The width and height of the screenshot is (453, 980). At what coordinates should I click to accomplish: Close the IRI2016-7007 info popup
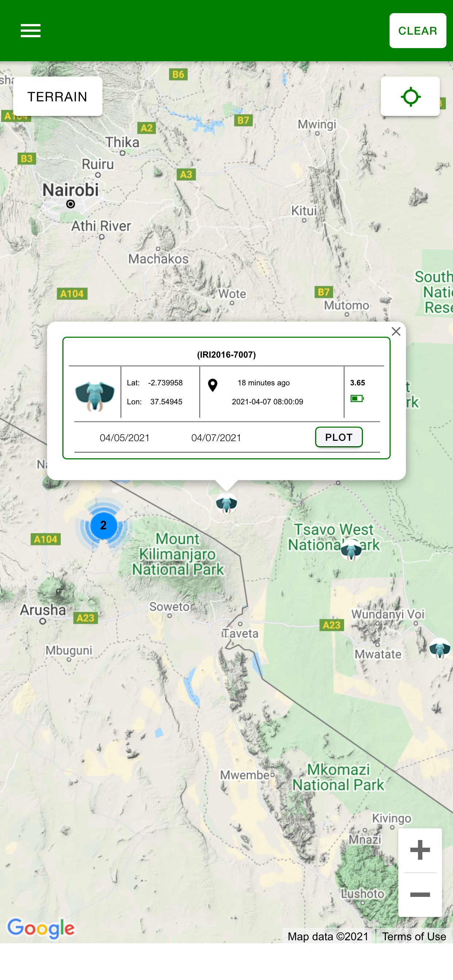[x=396, y=331]
